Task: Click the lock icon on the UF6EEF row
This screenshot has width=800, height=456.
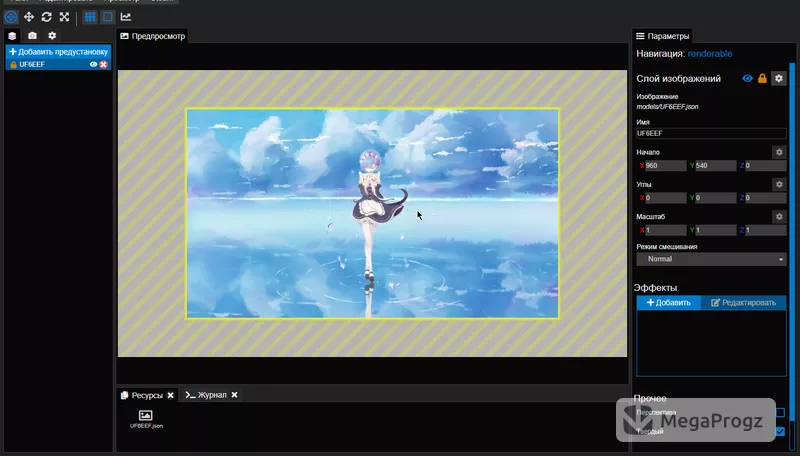Action: 13,64
